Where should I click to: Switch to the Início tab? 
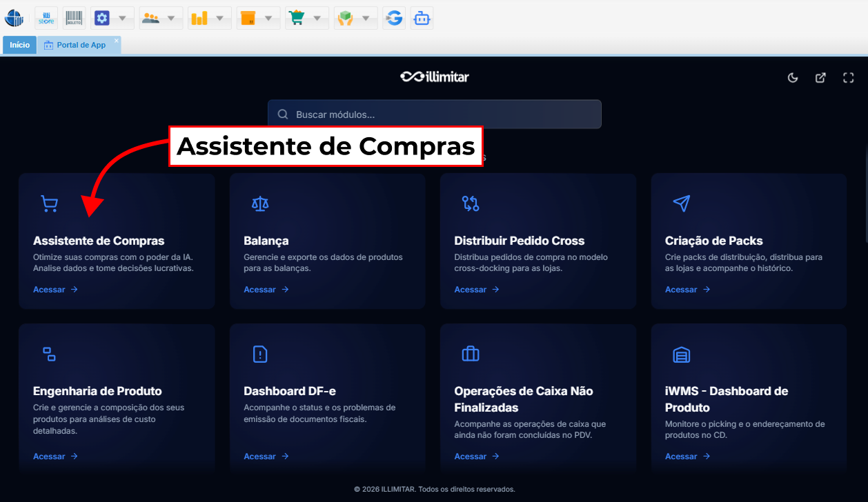point(19,45)
